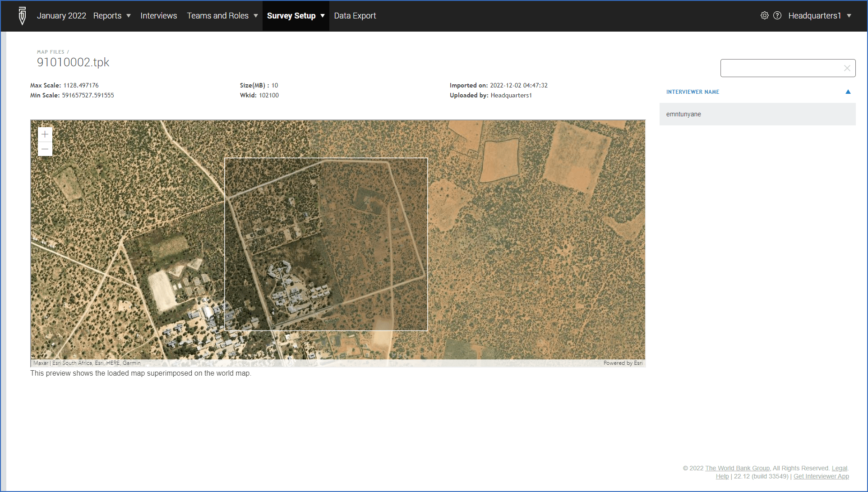Open the settings gear icon
This screenshot has width=868, height=492.
click(x=764, y=16)
